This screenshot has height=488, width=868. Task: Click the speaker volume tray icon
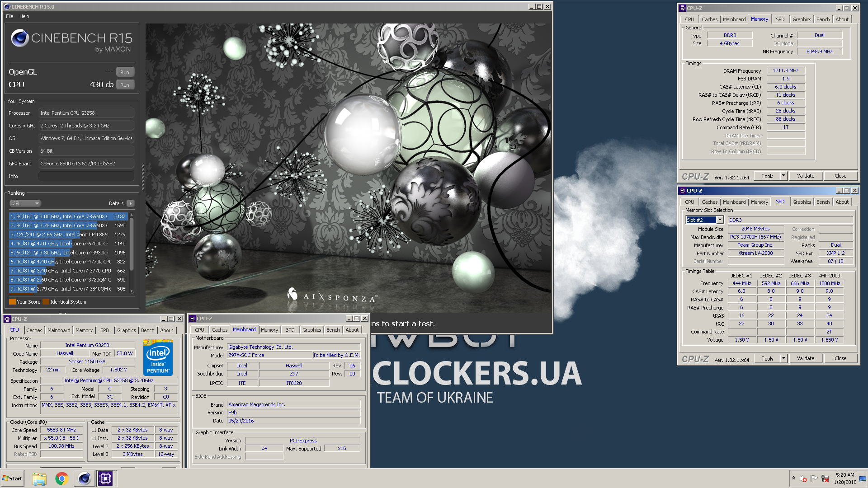point(803,479)
